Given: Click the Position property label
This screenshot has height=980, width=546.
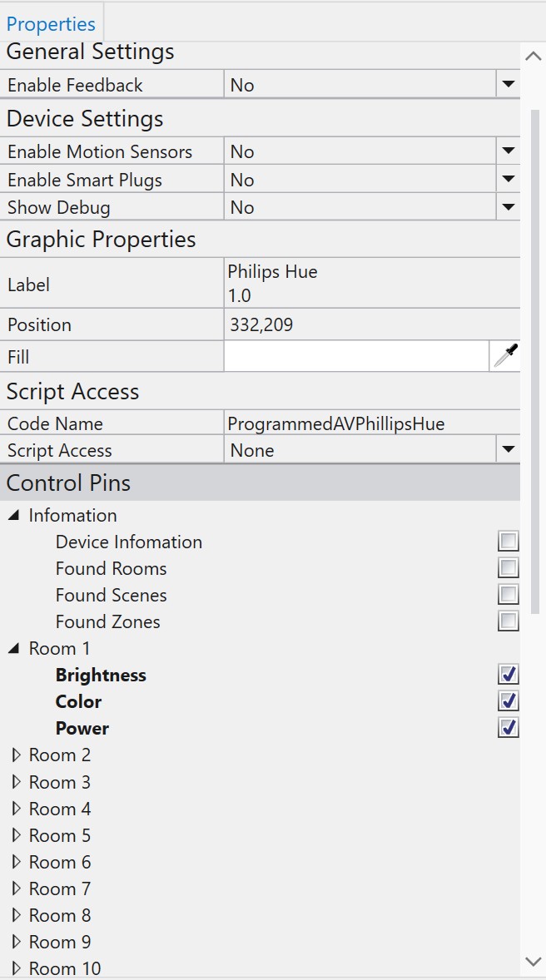Looking at the screenshot, I should [39, 325].
